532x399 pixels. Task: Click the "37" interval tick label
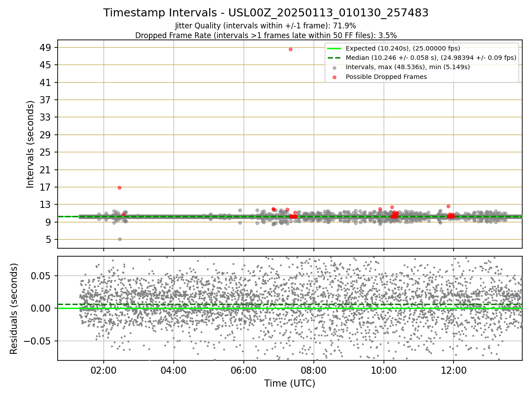[46, 100]
